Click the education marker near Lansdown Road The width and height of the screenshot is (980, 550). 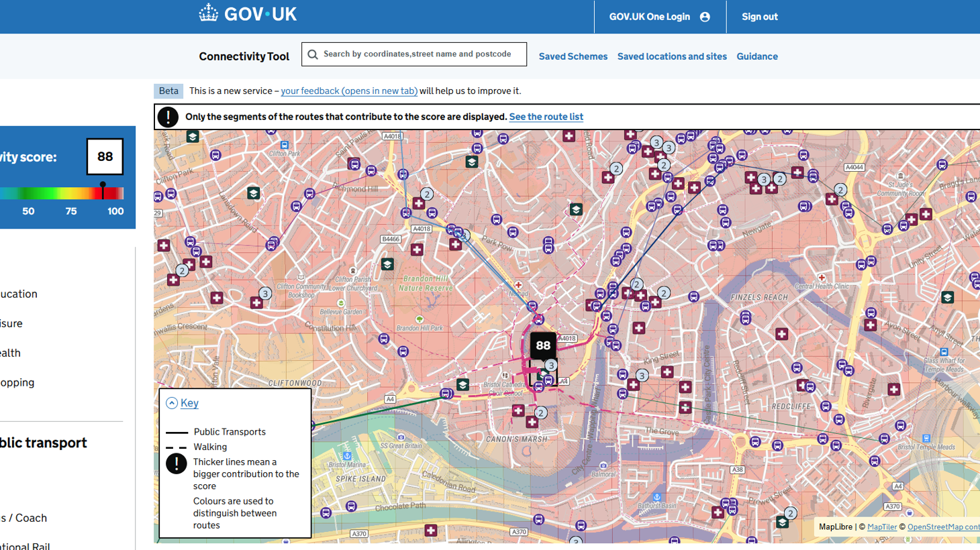pyautogui.click(x=253, y=193)
